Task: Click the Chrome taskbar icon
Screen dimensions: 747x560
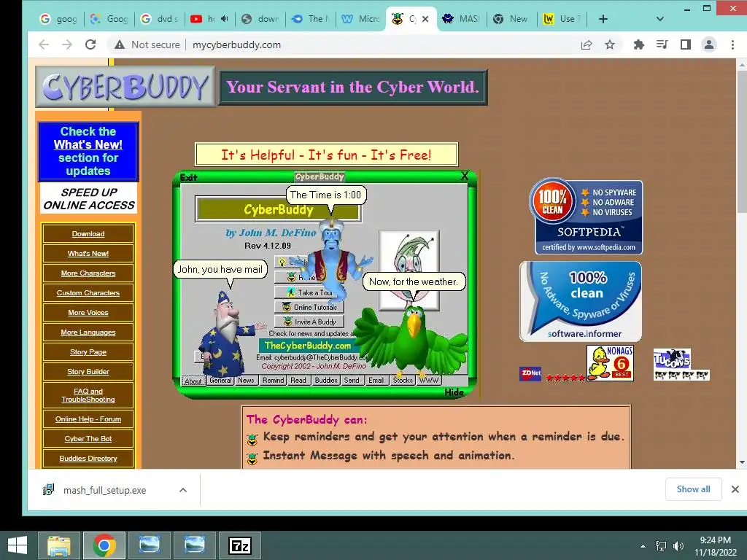Action: tap(104, 545)
